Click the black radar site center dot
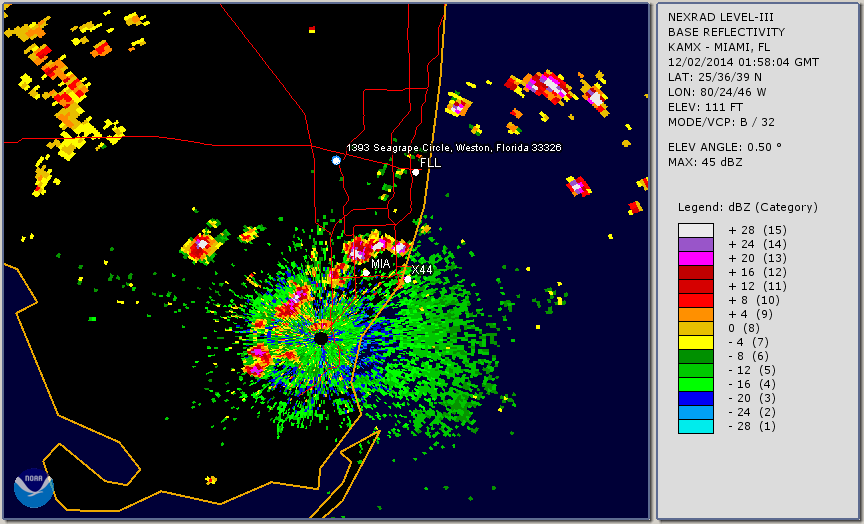This screenshot has width=864, height=524. coord(321,338)
